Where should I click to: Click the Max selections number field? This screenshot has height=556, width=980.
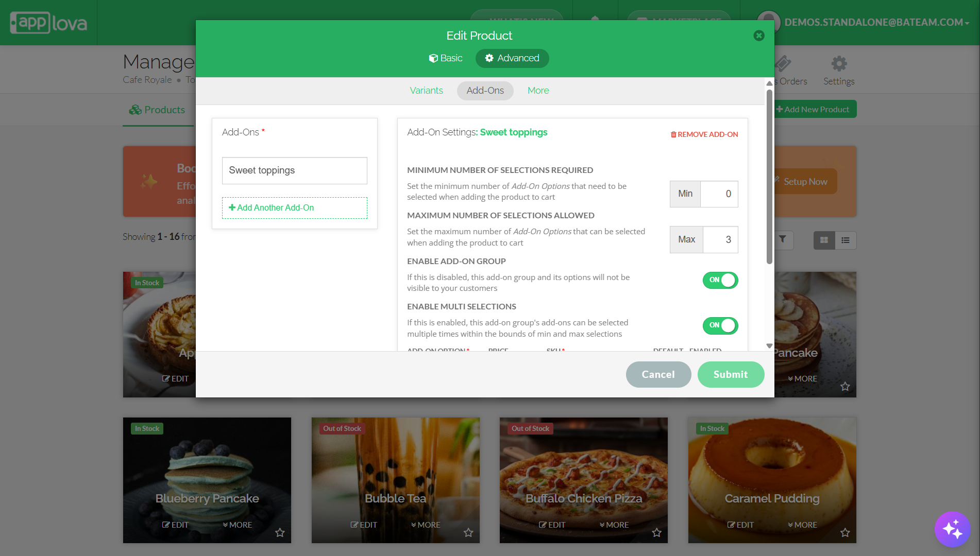[x=720, y=239]
